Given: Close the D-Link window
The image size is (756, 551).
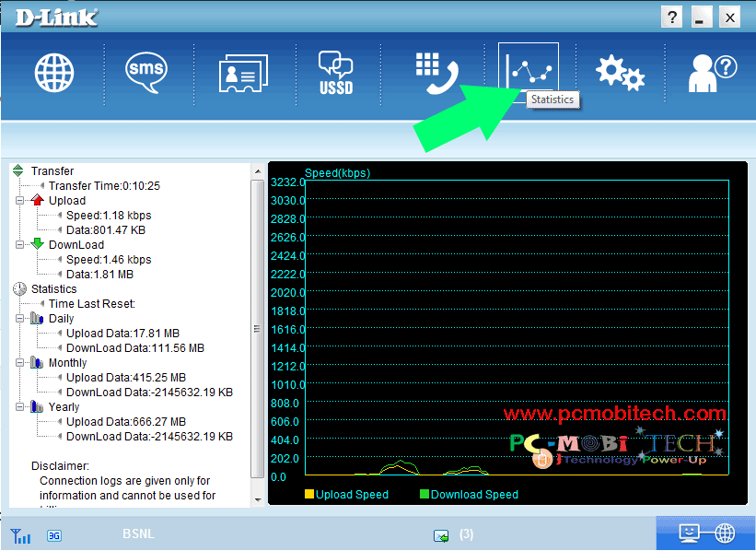Looking at the screenshot, I should pyautogui.click(x=730, y=18).
